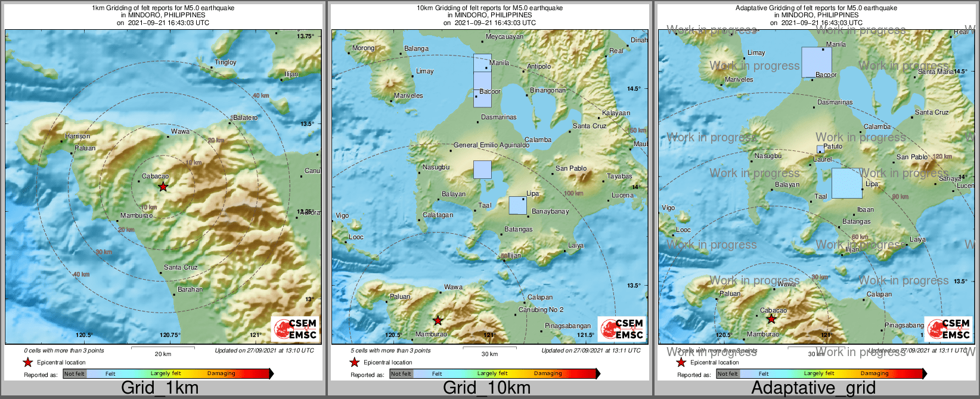Viewport: 980px width, 399px height.
Task: Click the 'Nasugbu' label on Adaptative_grid map
Action: click(x=768, y=156)
